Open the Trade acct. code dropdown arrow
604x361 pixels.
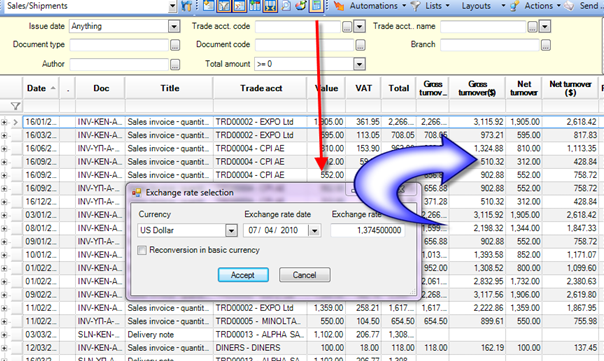point(359,26)
